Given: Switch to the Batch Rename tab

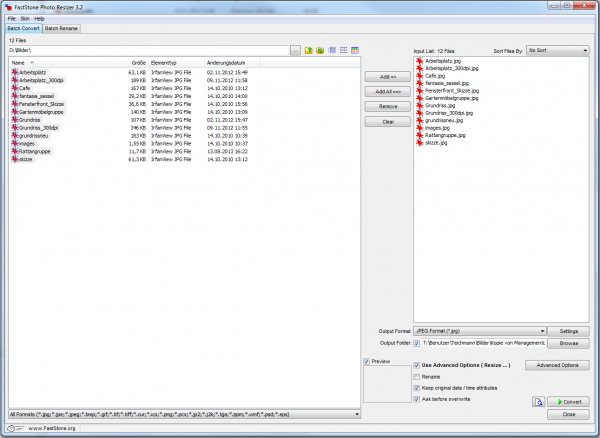Looking at the screenshot, I should (x=61, y=28).
